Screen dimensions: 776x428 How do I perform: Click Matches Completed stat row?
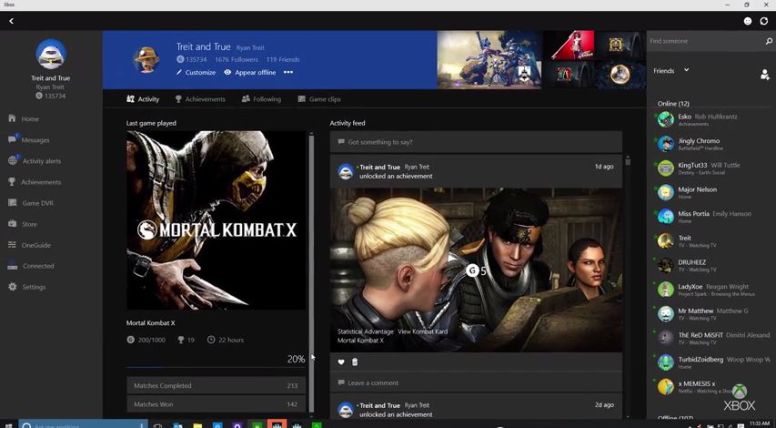click(216, 385)
